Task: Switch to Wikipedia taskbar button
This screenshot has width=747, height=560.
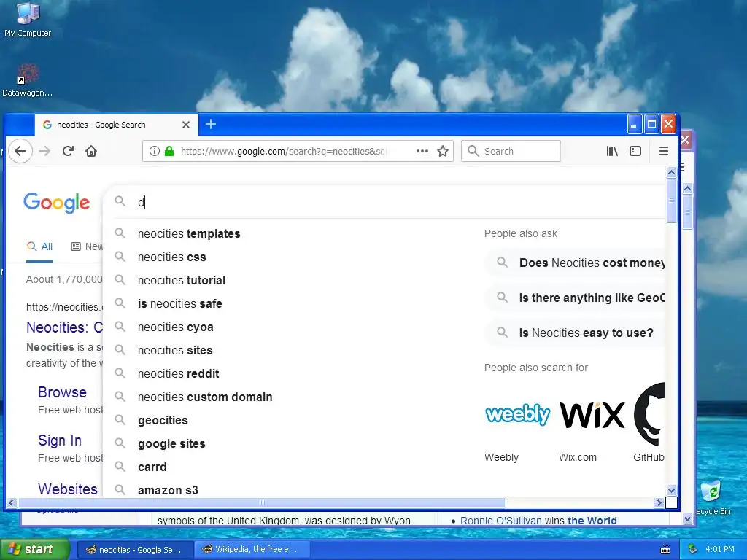Action: pyautogui.click(x=252, y=550)
